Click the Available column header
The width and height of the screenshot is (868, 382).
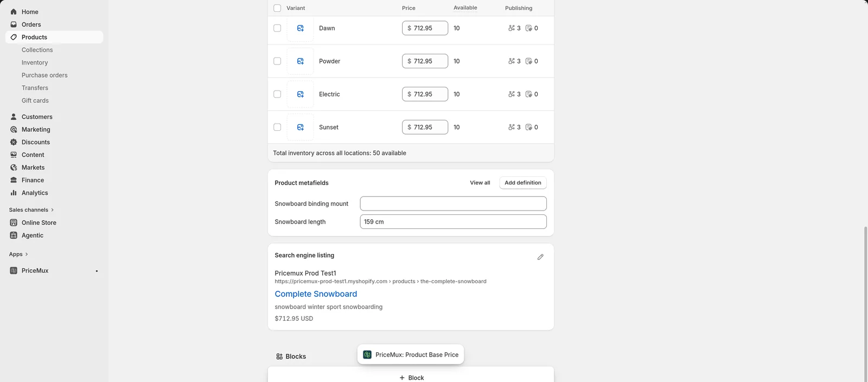[465, 8]
